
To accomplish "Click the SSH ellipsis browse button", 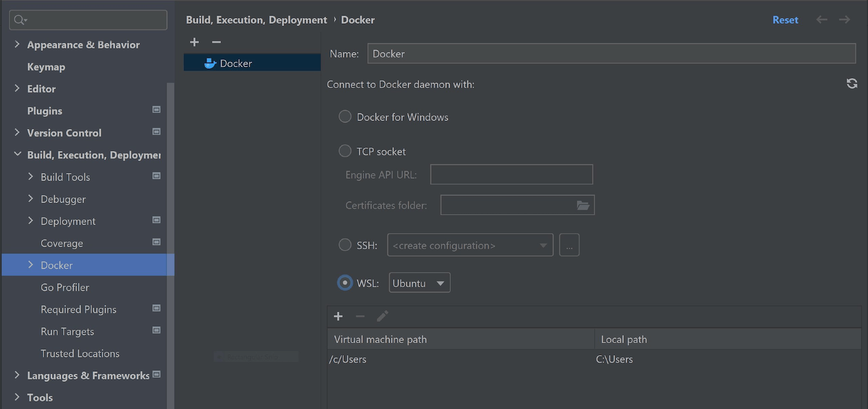I will click(569, 245).
